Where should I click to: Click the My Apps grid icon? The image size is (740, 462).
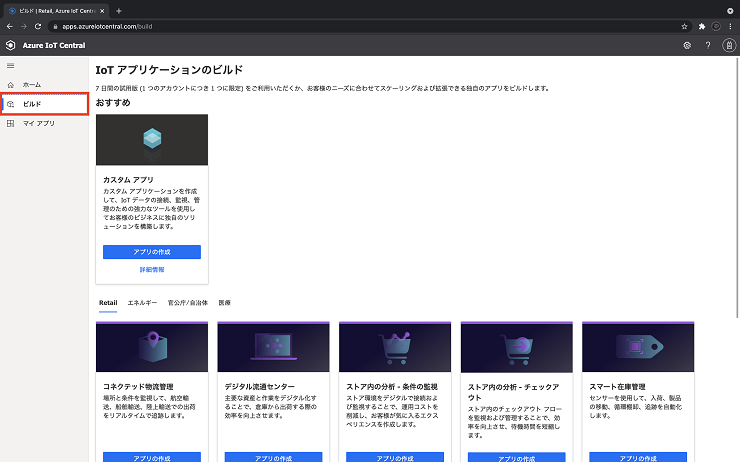click(10, 123)
